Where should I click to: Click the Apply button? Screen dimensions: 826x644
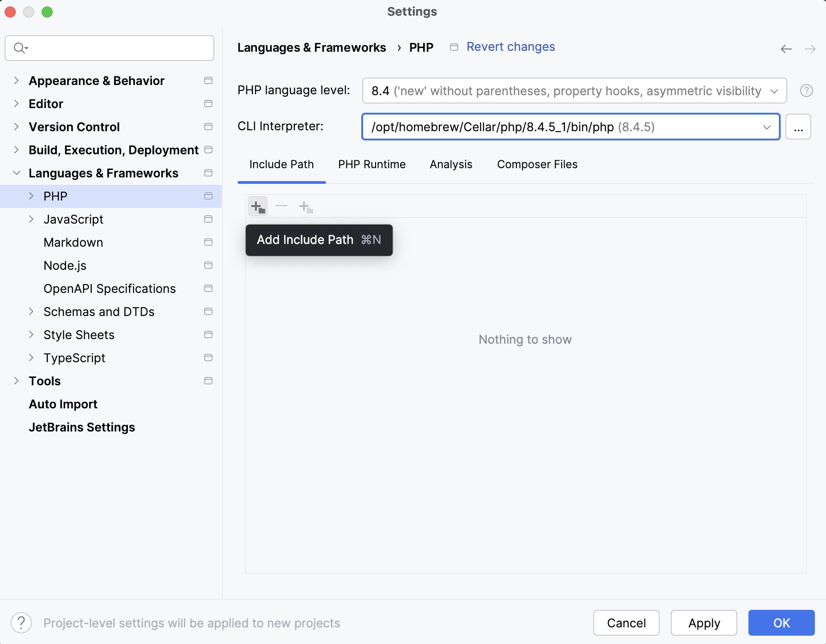point(704,623)
